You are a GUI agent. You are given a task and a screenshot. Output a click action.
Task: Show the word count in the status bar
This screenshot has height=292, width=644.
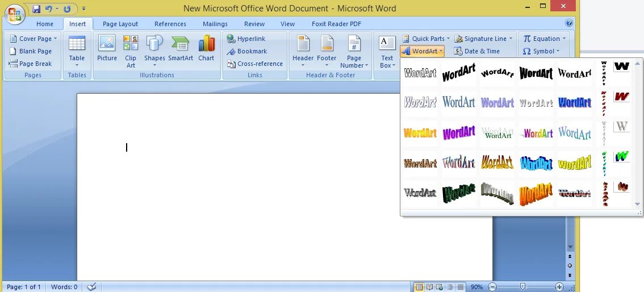click(64, 287)
